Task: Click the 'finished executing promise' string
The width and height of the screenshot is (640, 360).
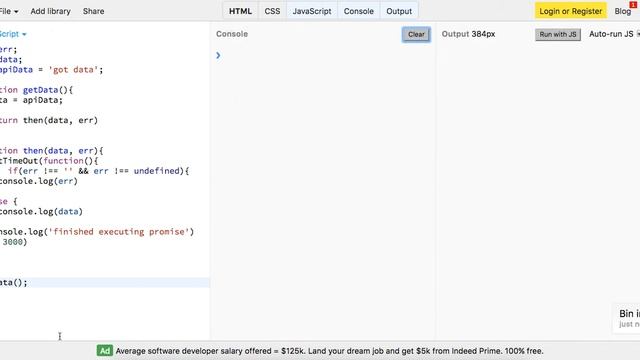Action: click(119, 232)
